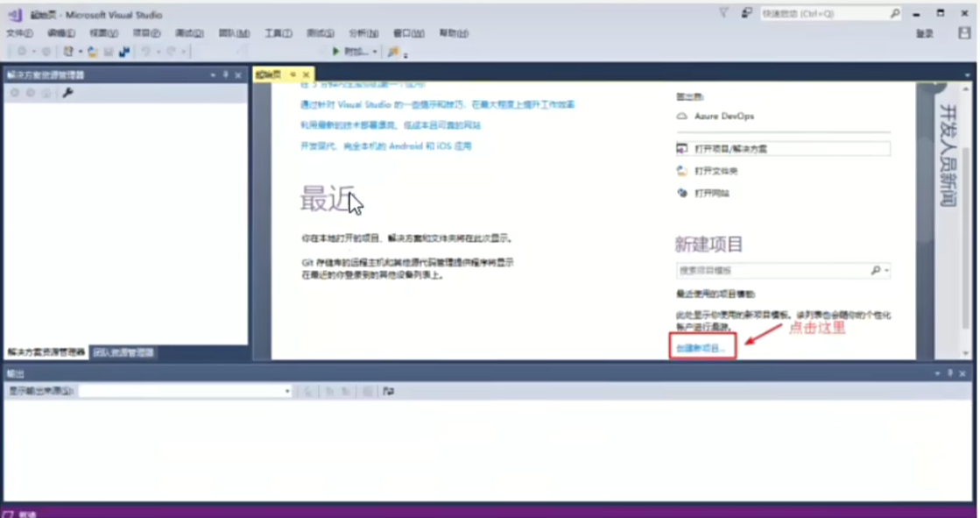Close the 起始页 tab

(x=306, y=75)
